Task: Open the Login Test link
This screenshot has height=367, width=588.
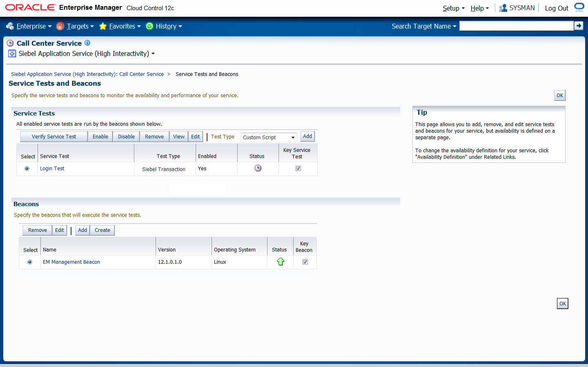Action: point(52,169)
